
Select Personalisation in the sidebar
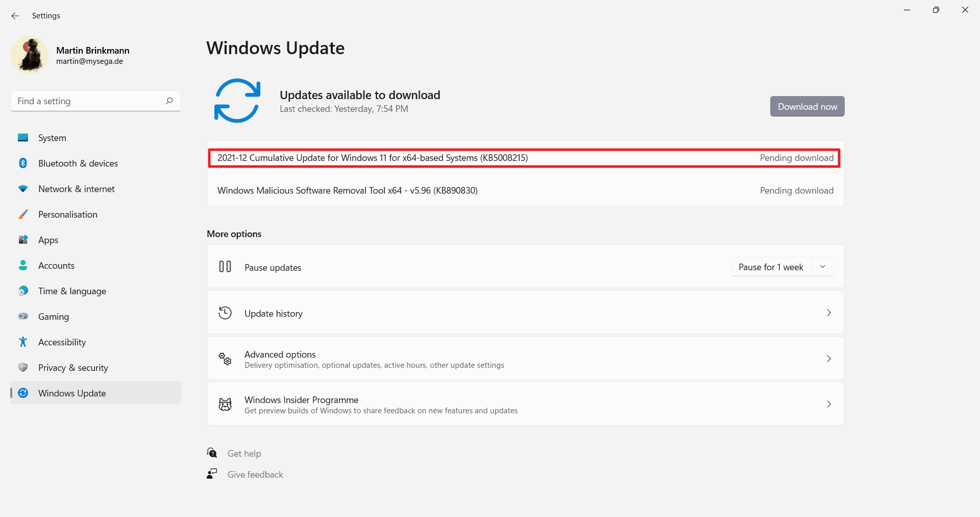[x=95, y=214]
